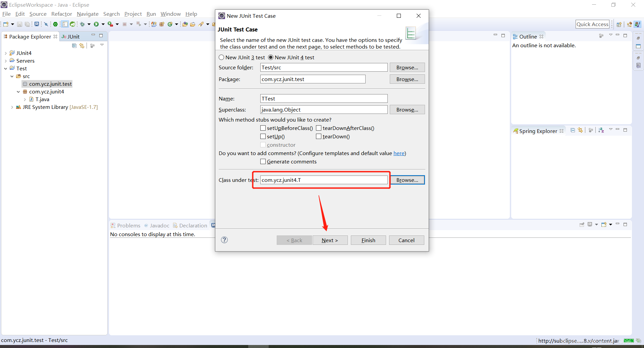Expand the JRE System Library node
Screen dimensions: 644x348
[12, 107]
